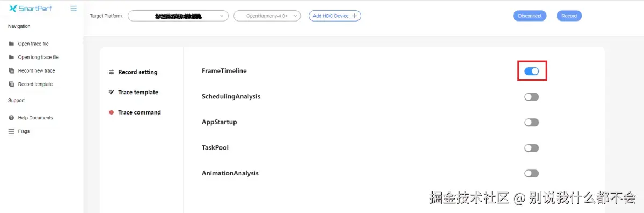644x213 pixels.
Task: Enable the TaskPool switch
Action: click(x=531, y=148)
